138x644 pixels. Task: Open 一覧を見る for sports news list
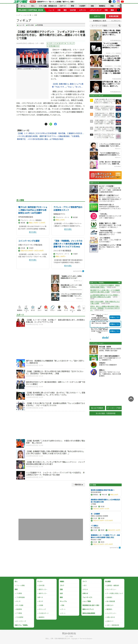click(x=78, y=485)
